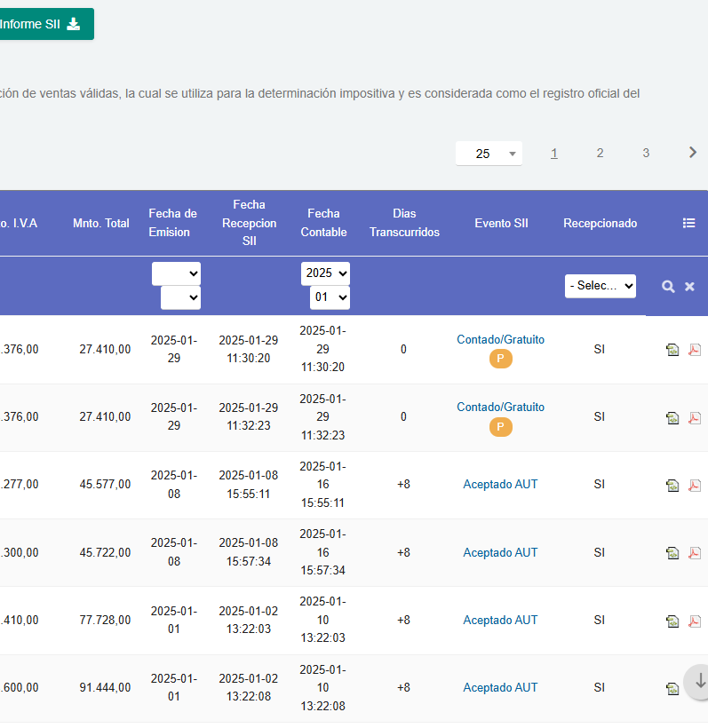Click next page chevron arrow

[693, 153]
